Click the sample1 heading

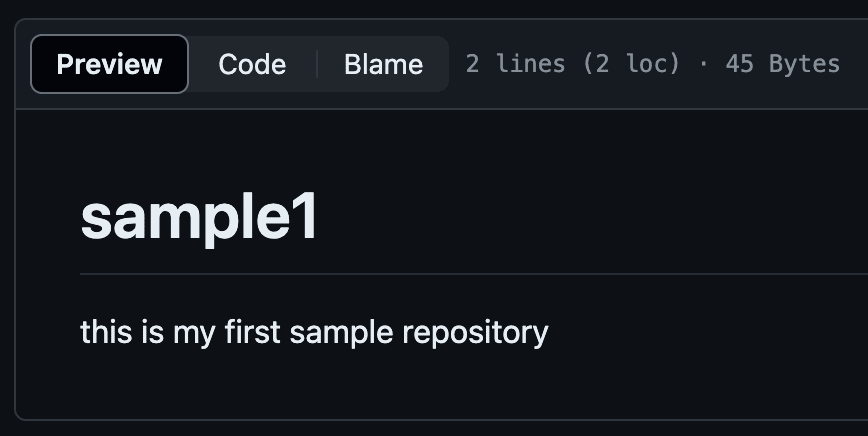(x=199, y=217)
